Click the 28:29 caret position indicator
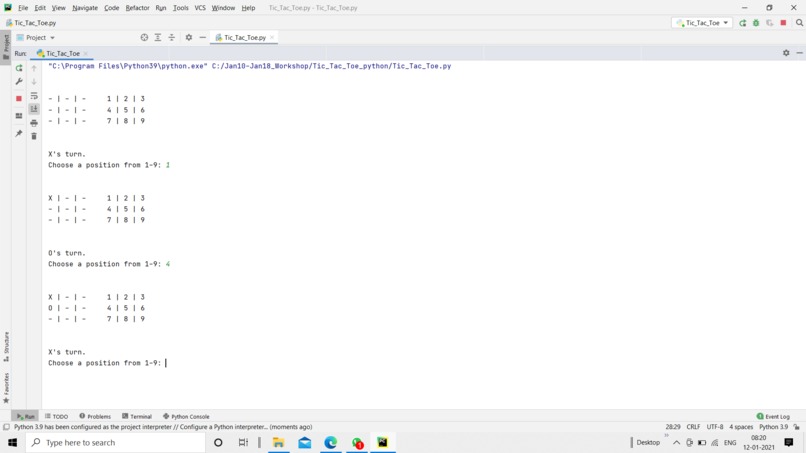This screenshot has height=453, width=806. click(673, 427)
